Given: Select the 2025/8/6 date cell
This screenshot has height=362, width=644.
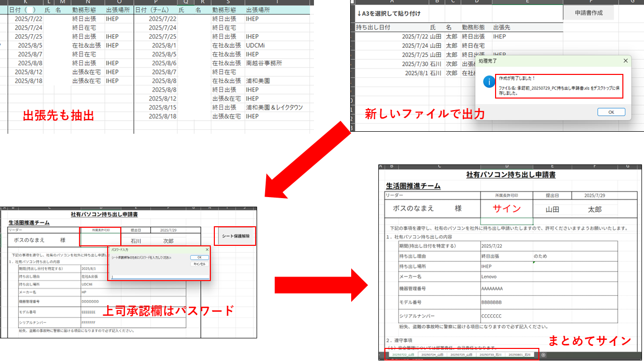Looking at the screenshot, I should tap(155, 63).
